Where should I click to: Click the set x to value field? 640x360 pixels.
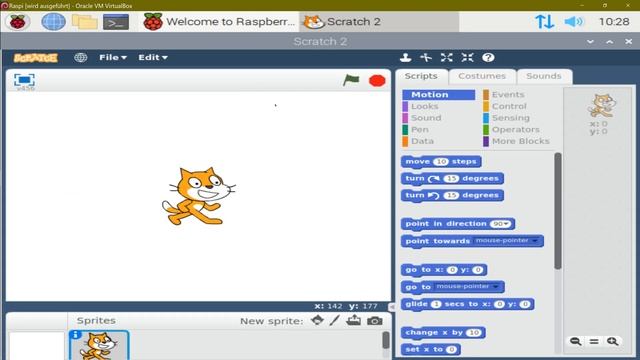pyautogui.click(x=451, y=349)
